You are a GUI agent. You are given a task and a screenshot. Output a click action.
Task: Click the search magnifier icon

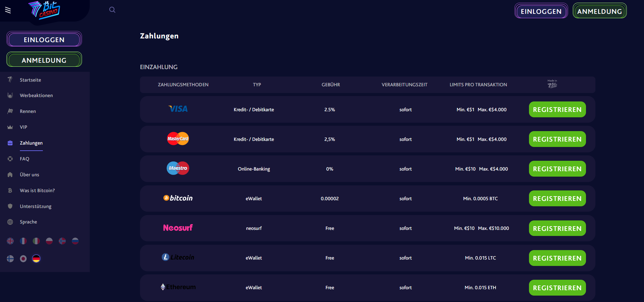point(112,10)
